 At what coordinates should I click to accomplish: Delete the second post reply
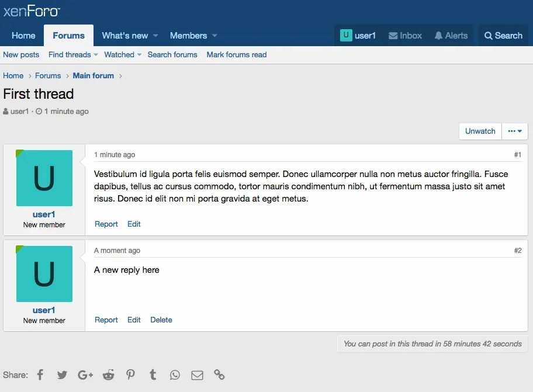[x=161, y=320]
